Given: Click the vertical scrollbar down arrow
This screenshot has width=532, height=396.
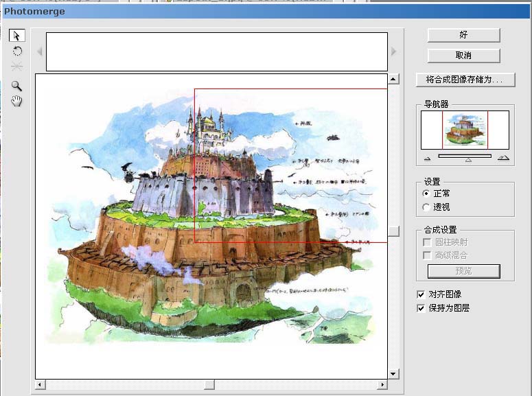Looking at the screenshot, I should pos(393,374).
